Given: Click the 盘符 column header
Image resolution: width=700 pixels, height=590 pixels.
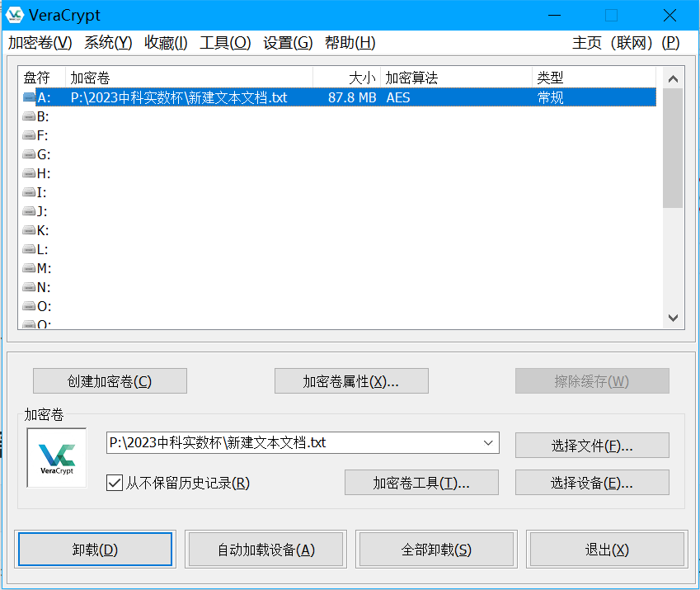Looking at the screenshot, I should pos(42,78).
